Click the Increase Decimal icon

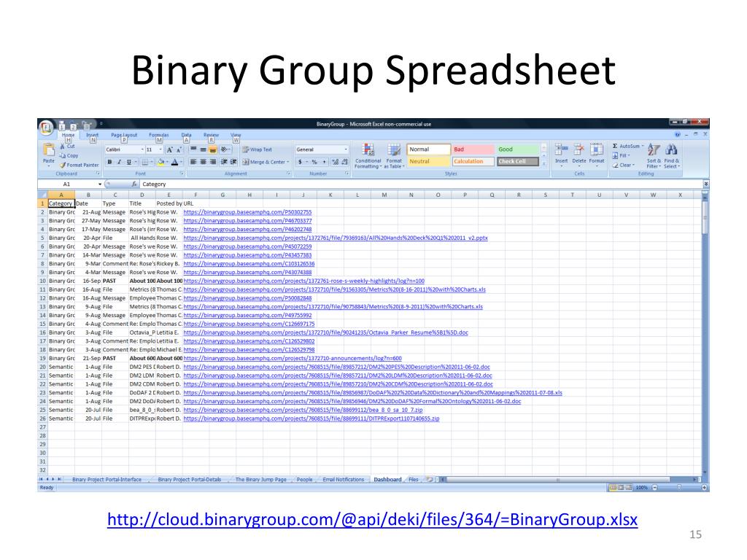pos(335,162)
